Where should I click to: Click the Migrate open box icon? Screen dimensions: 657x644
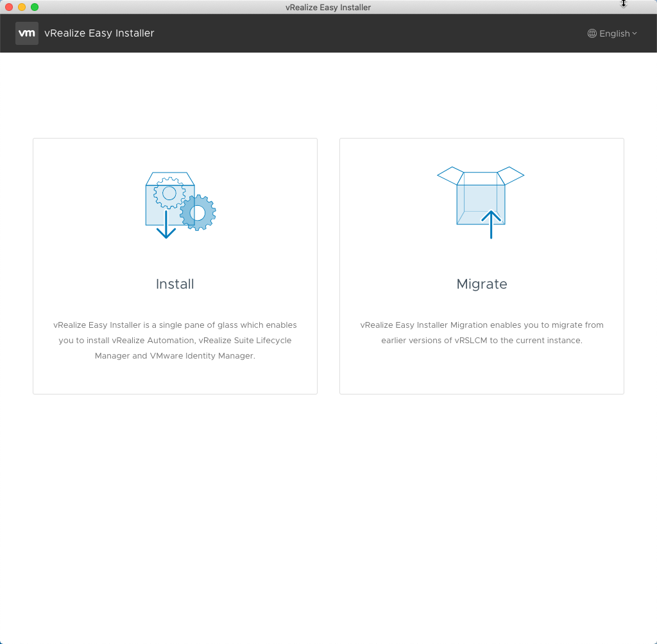click(x=481, y=203)
